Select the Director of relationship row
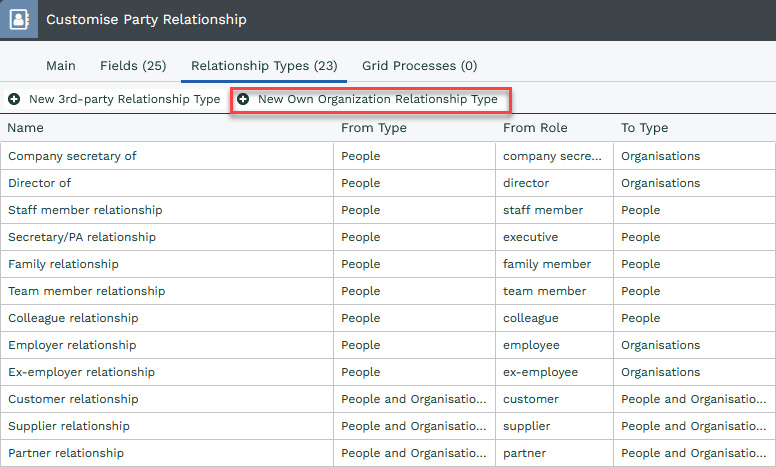Image resolution: width=776 pixels, height=467 pixels. coord(40,183)
